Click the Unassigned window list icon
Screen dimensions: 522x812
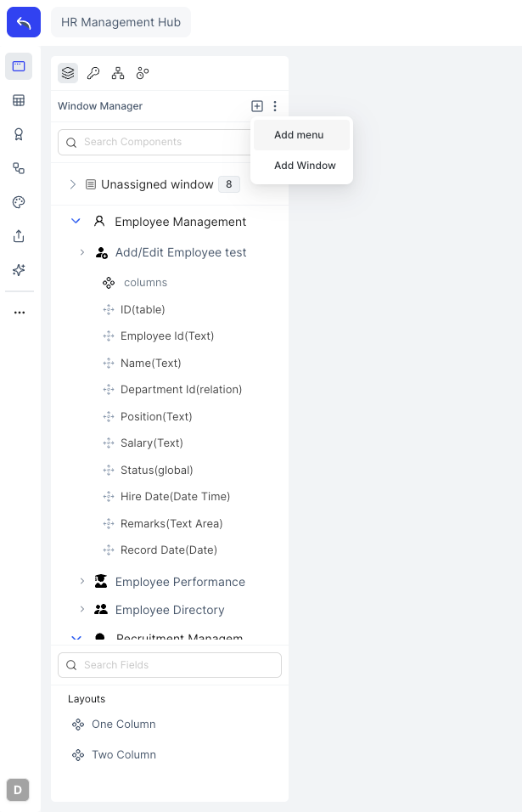click(x=91, y=184)
